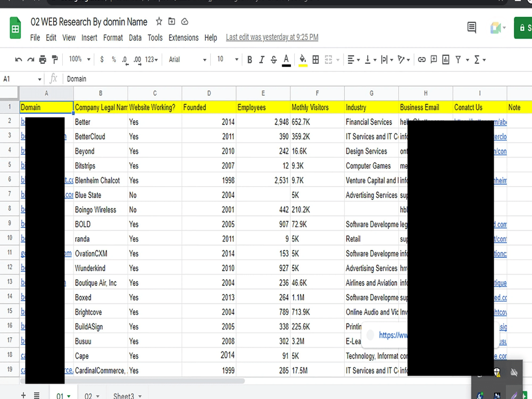Toggle italic formatting

pos(262,60)
